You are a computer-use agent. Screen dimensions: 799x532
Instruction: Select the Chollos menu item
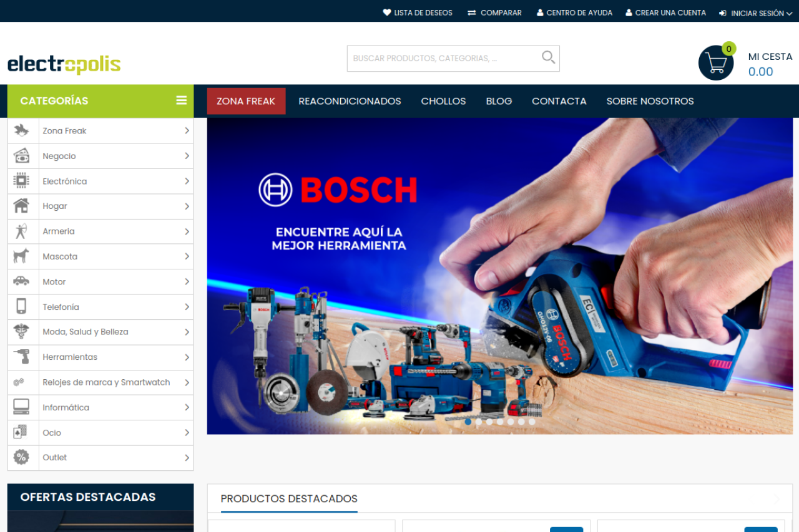(443, 101)
